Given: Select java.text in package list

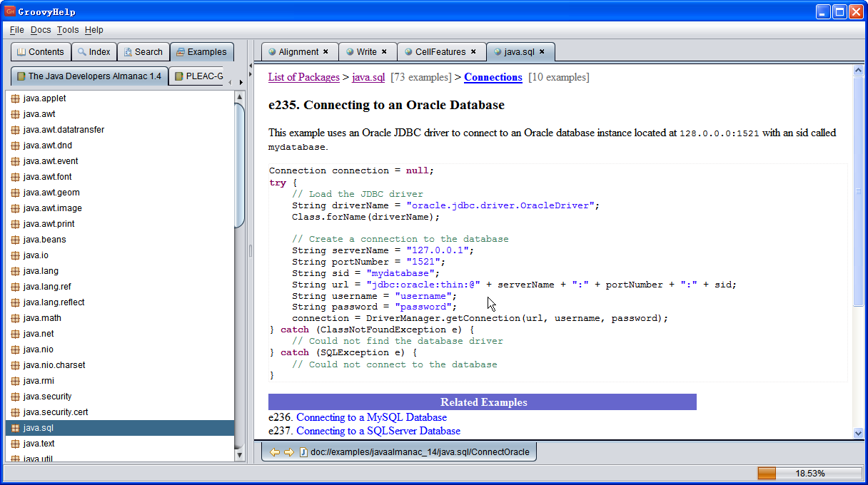Looking at the screenshot, I should click(120, 444).
